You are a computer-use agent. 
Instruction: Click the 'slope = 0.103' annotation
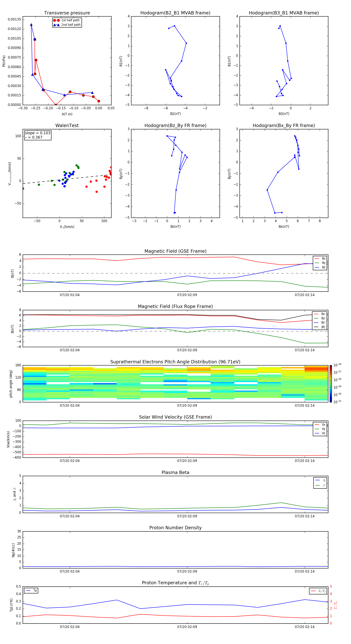pos(38,133)
